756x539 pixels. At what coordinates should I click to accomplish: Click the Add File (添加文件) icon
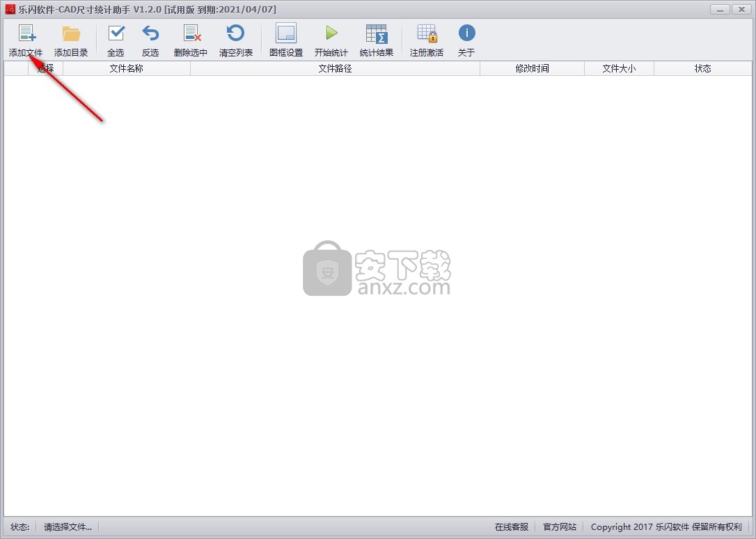click(x=26, y=33)
